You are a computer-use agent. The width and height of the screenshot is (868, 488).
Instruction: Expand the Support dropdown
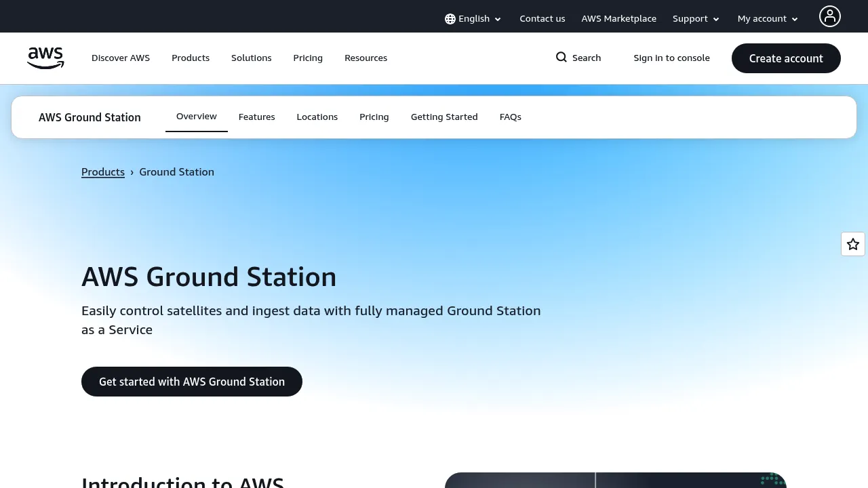point(696,19)
